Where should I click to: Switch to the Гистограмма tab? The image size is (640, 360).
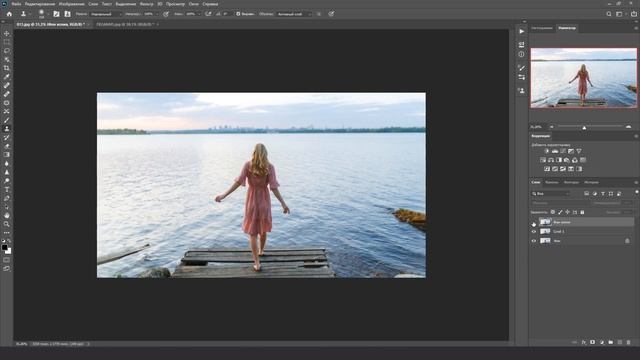click(542, 28)
